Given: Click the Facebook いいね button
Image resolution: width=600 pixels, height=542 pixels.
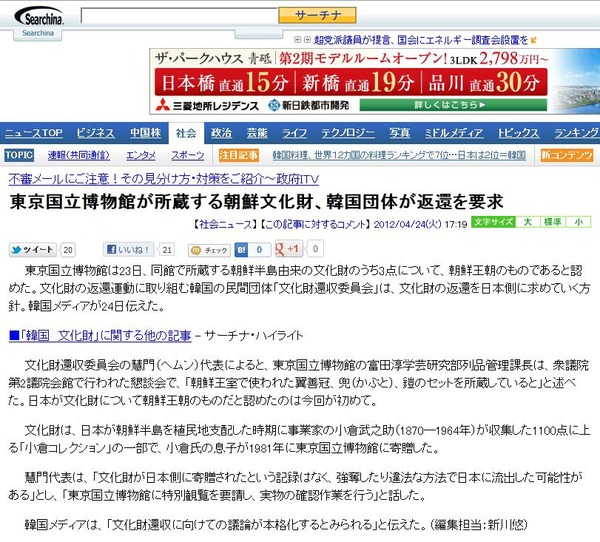Looking at the screenshot, I should coord(129,250).
